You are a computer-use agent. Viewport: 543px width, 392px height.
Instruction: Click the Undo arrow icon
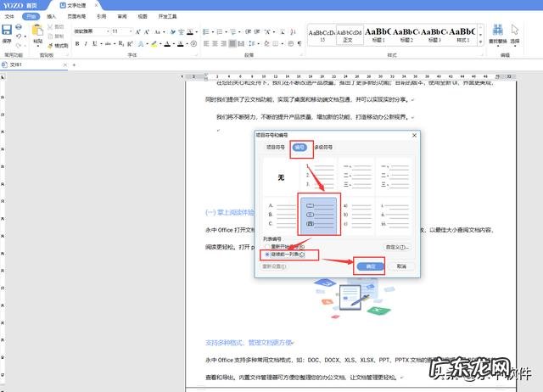pyautogui.click(x=19, y=36)
